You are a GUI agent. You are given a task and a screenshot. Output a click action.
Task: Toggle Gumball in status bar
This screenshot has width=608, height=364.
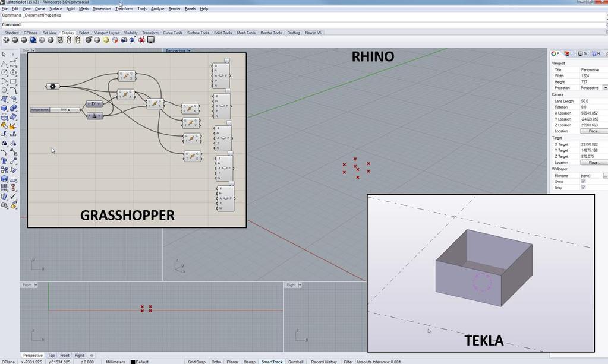click(x=295, y=362)
